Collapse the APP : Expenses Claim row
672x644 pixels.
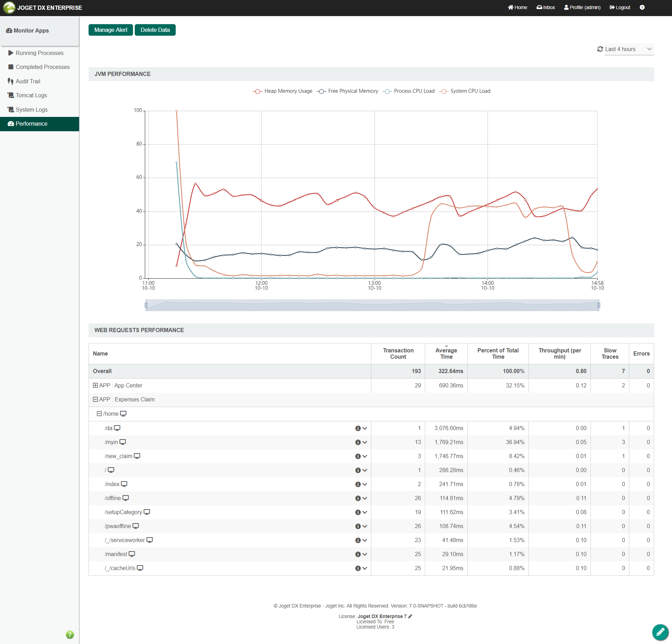coord(95,399)
